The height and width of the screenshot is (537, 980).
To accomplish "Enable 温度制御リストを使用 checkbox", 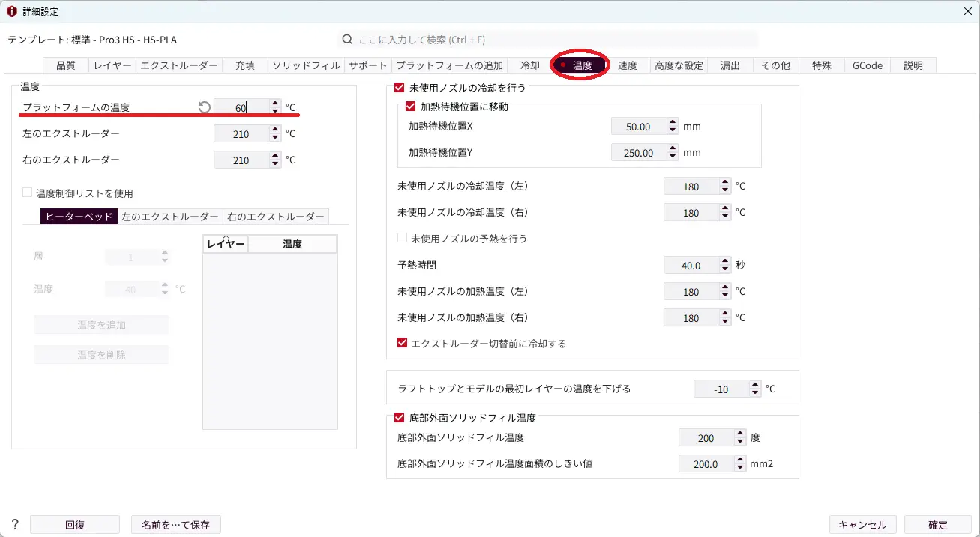I will point(28,193).
